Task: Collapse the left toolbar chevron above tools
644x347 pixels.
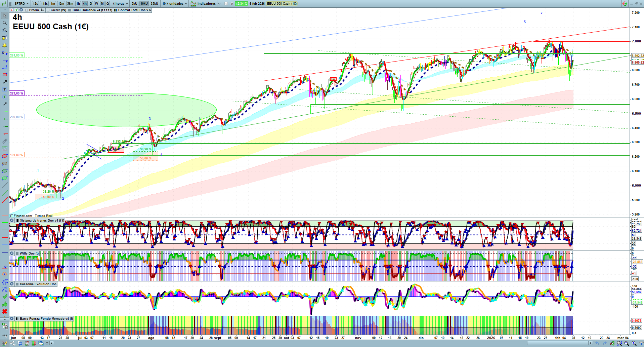Action: tap(5, 10)
